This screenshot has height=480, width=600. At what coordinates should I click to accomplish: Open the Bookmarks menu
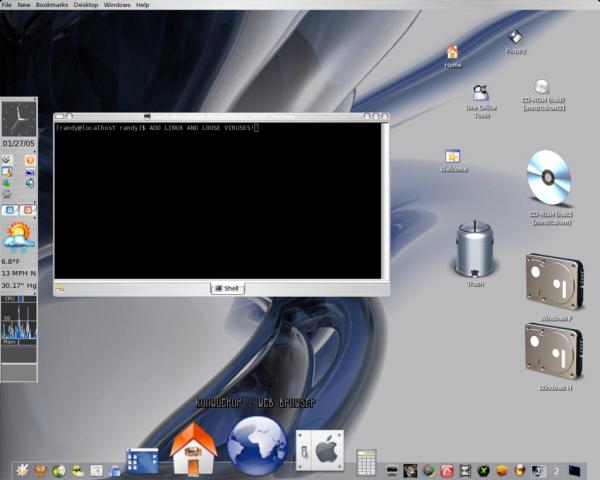click(52, 5)
